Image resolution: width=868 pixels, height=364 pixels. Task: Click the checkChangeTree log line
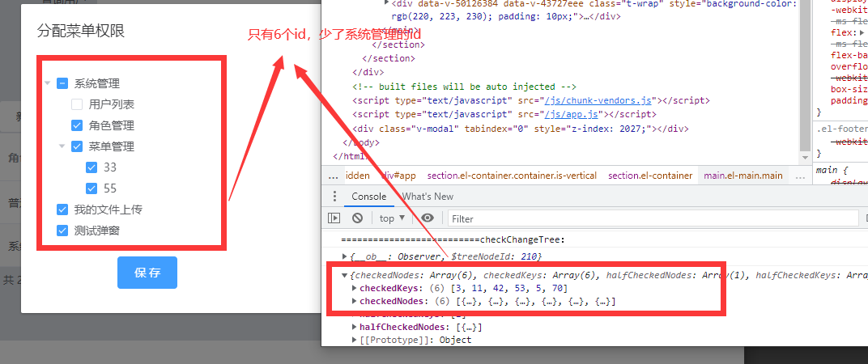coord(453,239)
